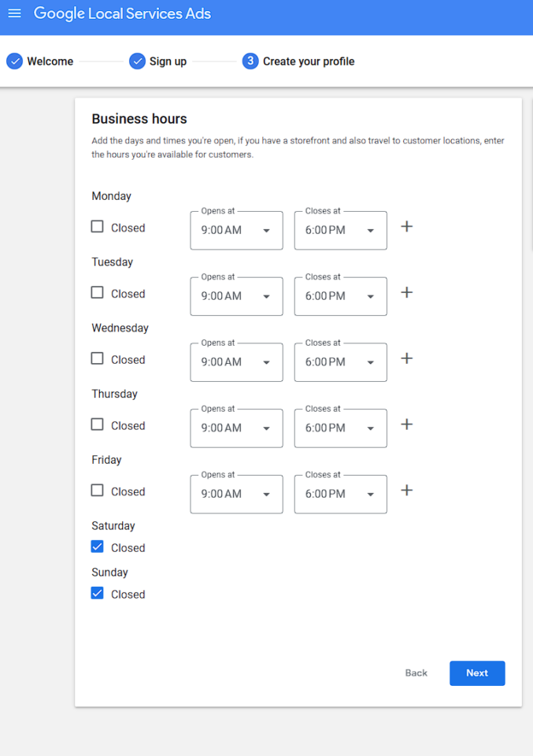This screenshot has width=533, height=756.
Task: Mark Friday as Closed
Action: point(98,491)
